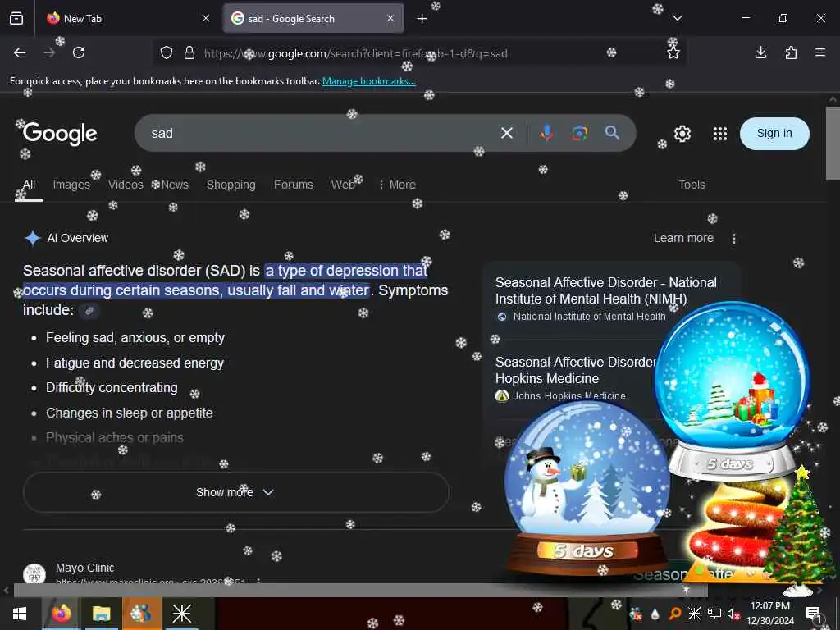The height and width of the screenshot is (630, 840).
Task: Open the tracking protection shield icon
Action: [167, 53]
